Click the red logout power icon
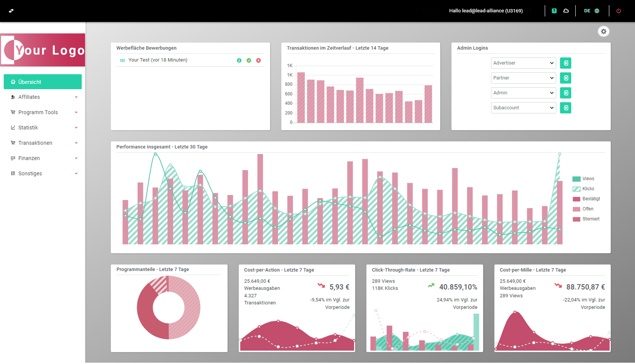 (x=618, y=11)
